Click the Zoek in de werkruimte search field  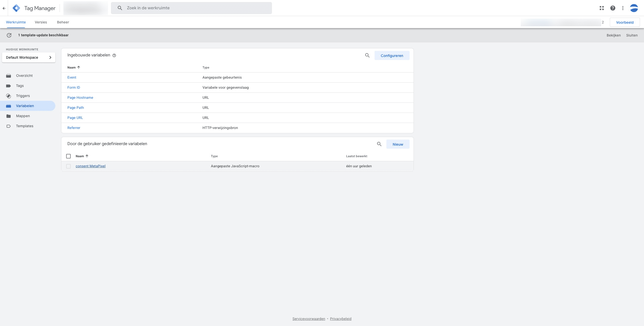191,8
